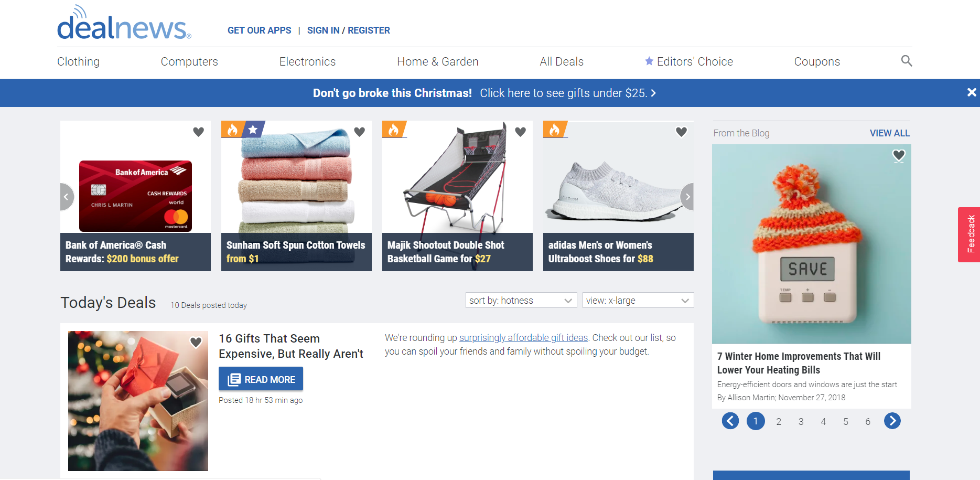This screenshot has width=980, height=480.
Task: Favorite the Winter Home Improvements blog post
Action: coord(899,155)
